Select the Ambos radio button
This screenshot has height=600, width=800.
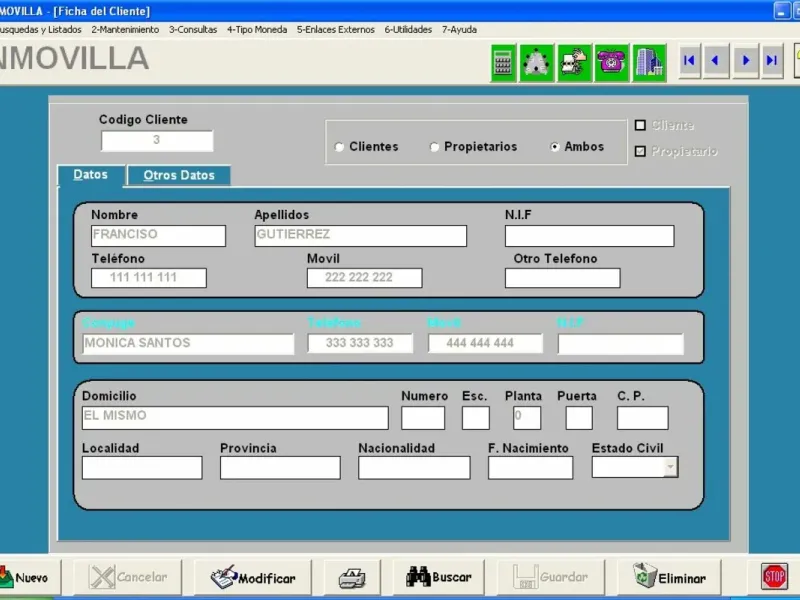pyautogui.click(x=555, y=147)
